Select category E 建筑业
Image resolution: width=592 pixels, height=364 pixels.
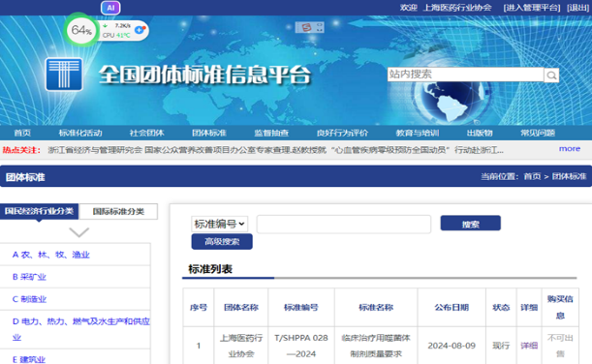click(29, 359)
